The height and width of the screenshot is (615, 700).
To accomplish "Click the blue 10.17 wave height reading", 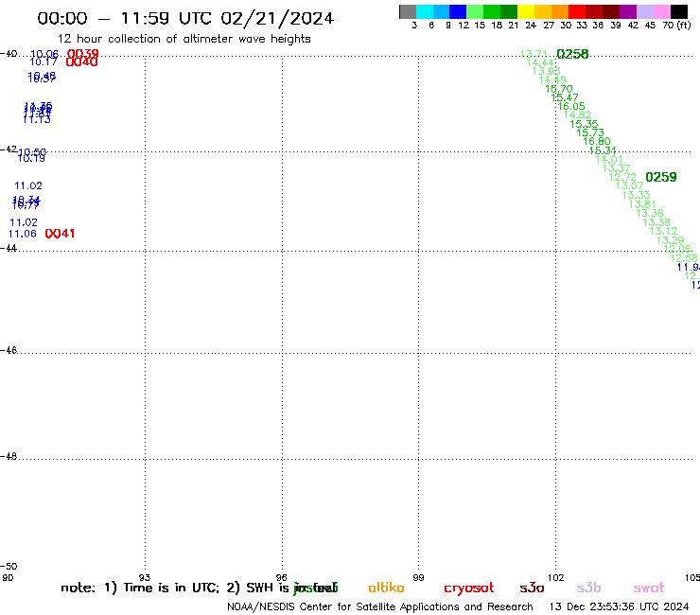I will pyautogui.click(x=44, y=61).
